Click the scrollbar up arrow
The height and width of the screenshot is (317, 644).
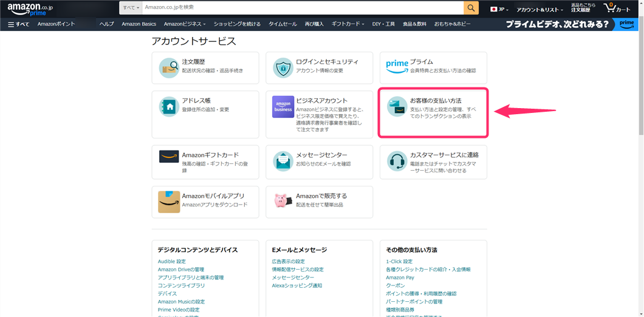click(641, 2)
